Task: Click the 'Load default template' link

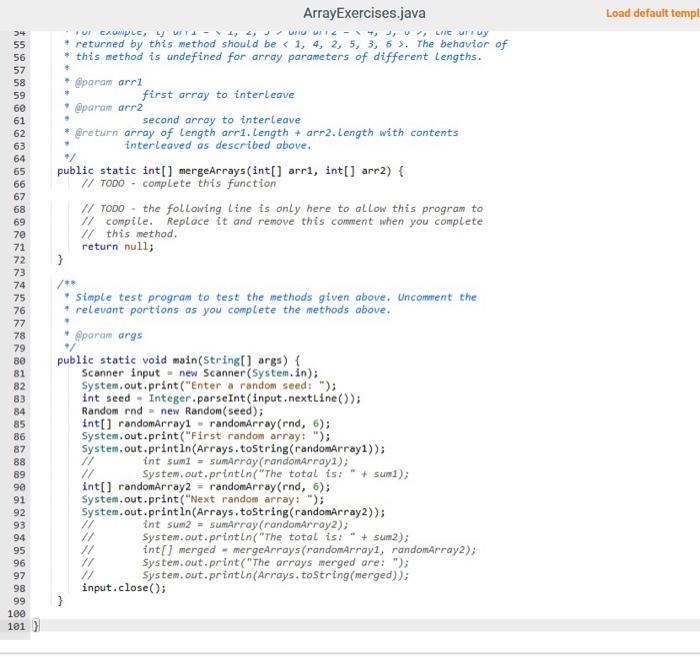Action: click(653, 13)
